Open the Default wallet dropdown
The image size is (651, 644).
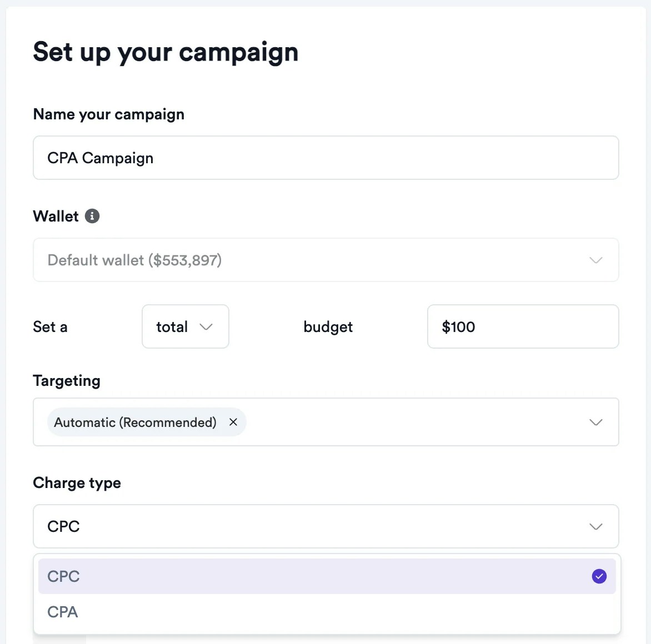tap(325, 260)
